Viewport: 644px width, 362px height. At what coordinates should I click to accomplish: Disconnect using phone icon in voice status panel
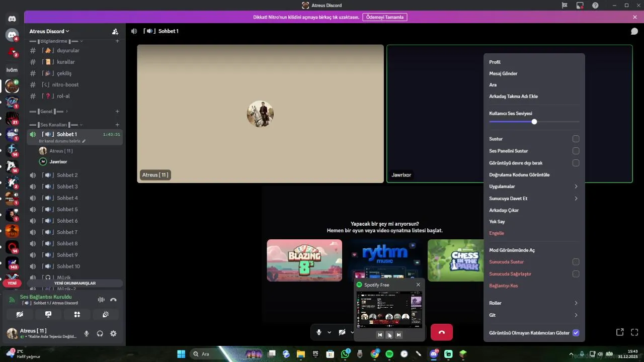tap(113, 300)
